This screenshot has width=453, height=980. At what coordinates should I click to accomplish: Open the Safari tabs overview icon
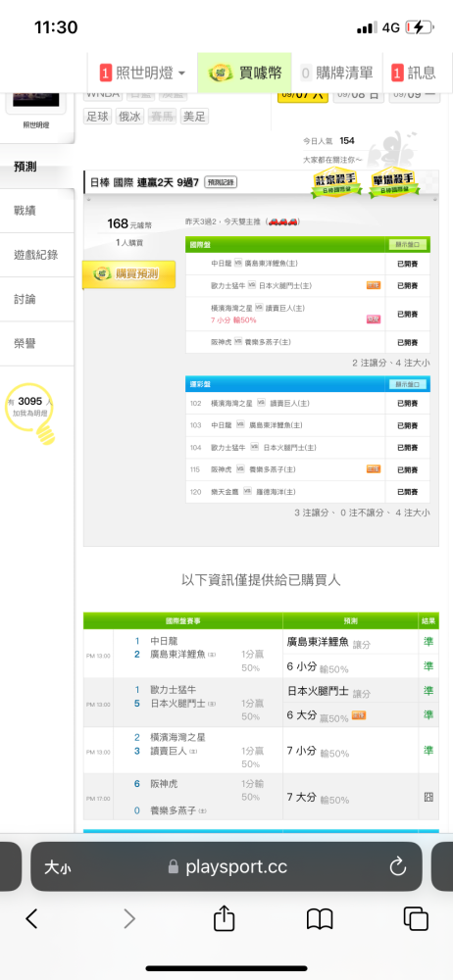point(416,918)
